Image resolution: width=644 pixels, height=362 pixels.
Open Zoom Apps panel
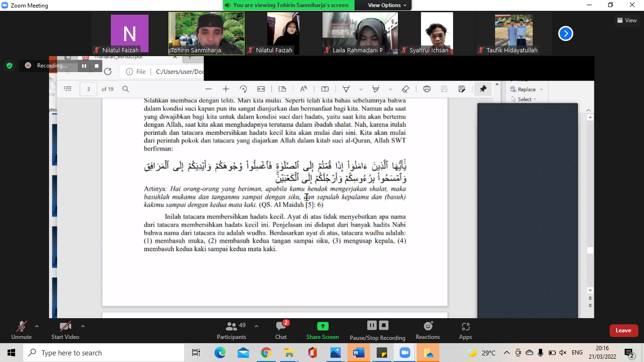click(465, 329)
